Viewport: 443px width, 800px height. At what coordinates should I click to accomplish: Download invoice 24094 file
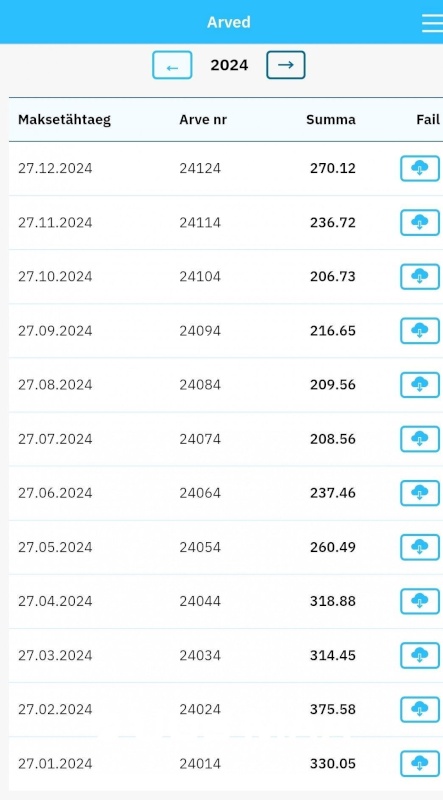[420, 331]
